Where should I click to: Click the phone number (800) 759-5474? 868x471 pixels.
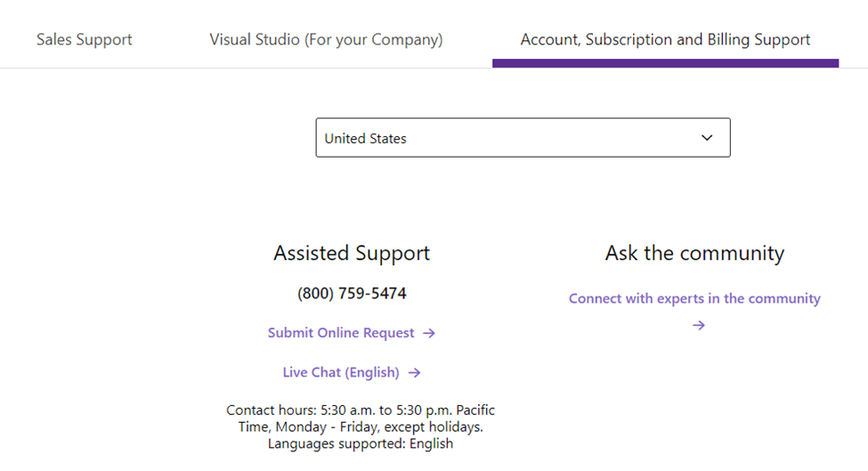(x=352, y=293)
